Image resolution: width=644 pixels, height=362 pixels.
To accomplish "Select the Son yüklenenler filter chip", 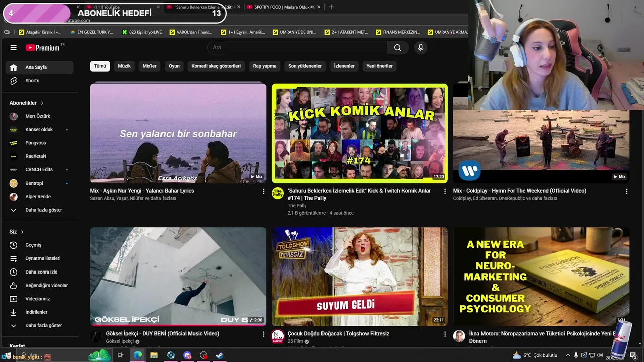I will tap(305, 66).
